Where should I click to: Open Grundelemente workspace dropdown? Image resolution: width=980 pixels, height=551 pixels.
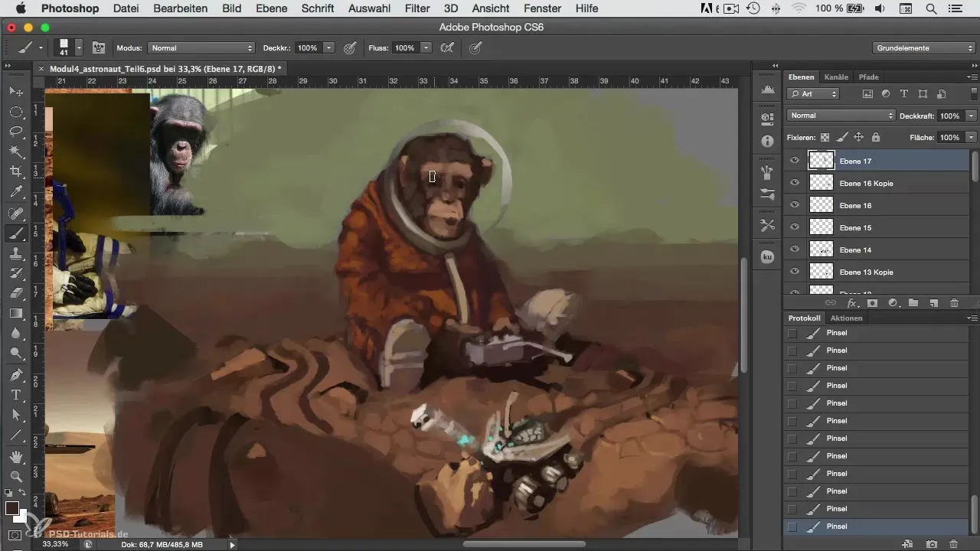(923, 47)
